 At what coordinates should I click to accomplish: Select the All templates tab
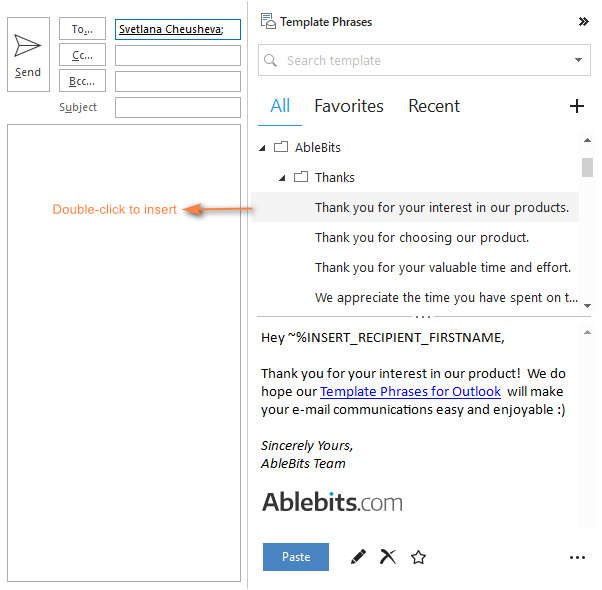pos(280,106)
